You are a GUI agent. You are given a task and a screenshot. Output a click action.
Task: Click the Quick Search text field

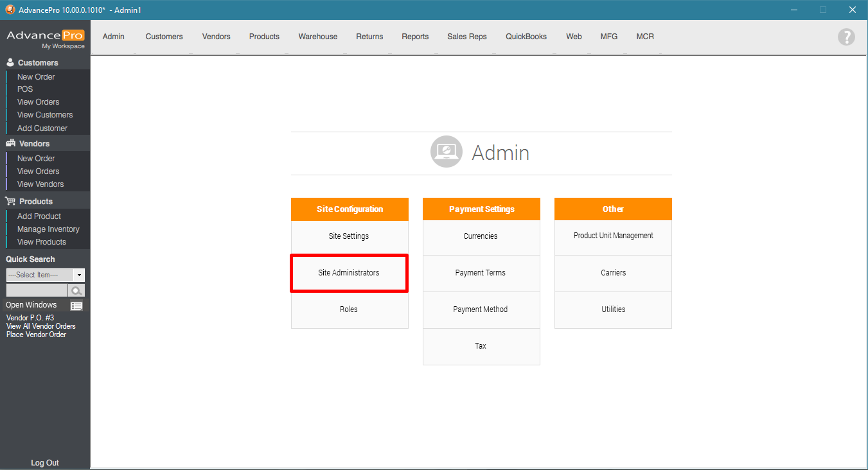37,291
